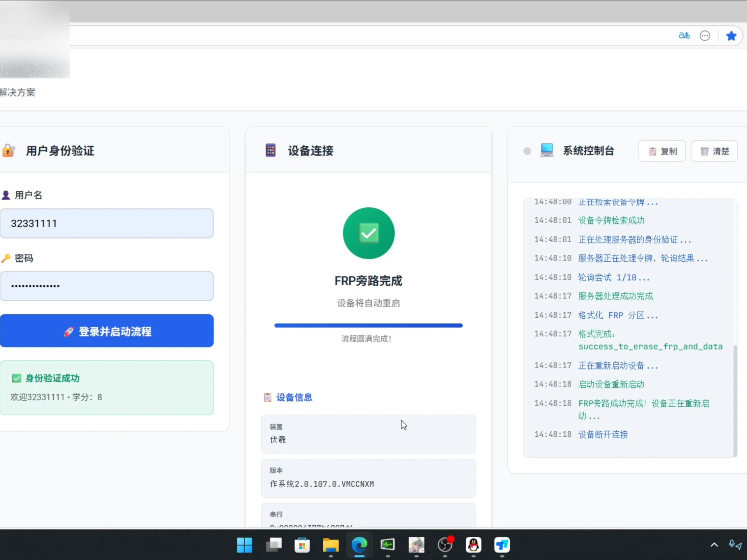Click the device grid icon beside 设备连接
747x560 pixels.
(270, 150)
